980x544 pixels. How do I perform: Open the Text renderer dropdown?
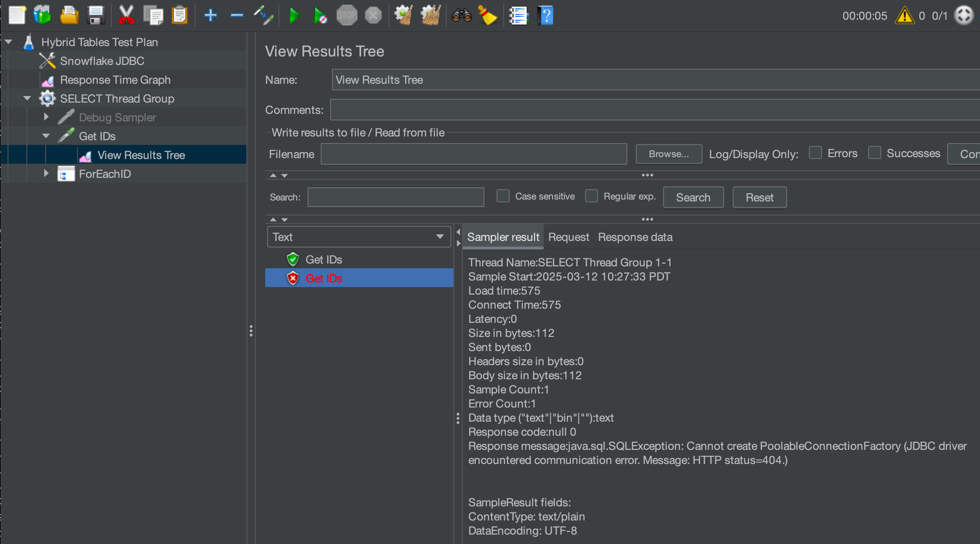359,237
